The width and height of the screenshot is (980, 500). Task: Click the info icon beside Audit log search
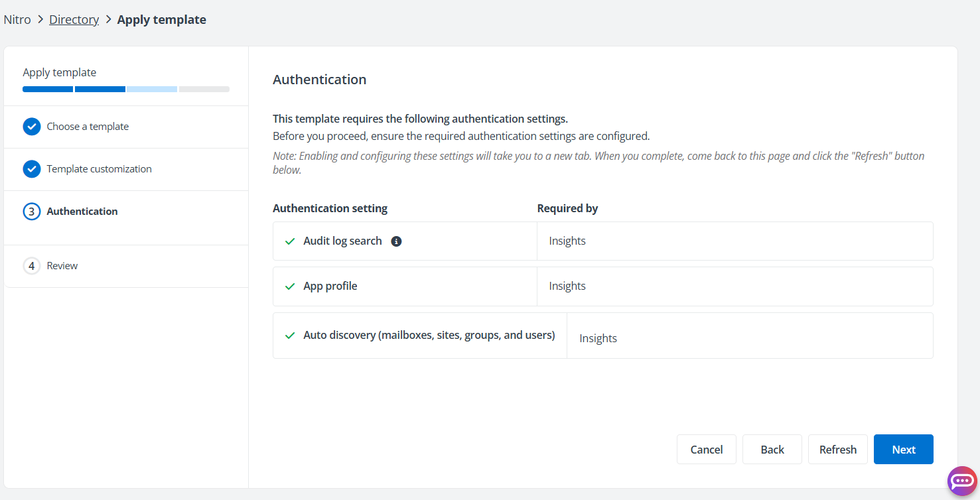[x=396, y=241]
